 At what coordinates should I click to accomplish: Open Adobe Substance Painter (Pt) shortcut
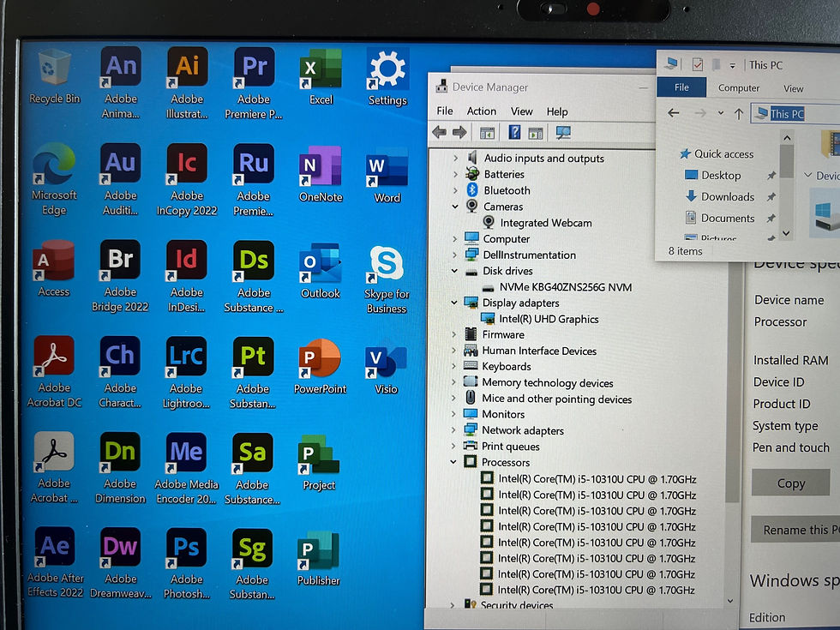point(252,373)
